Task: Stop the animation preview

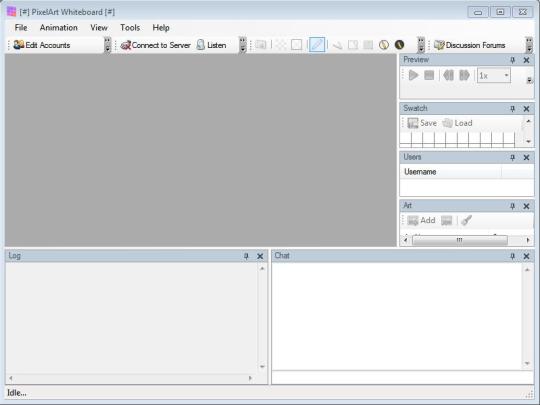Action: [429, 75]
